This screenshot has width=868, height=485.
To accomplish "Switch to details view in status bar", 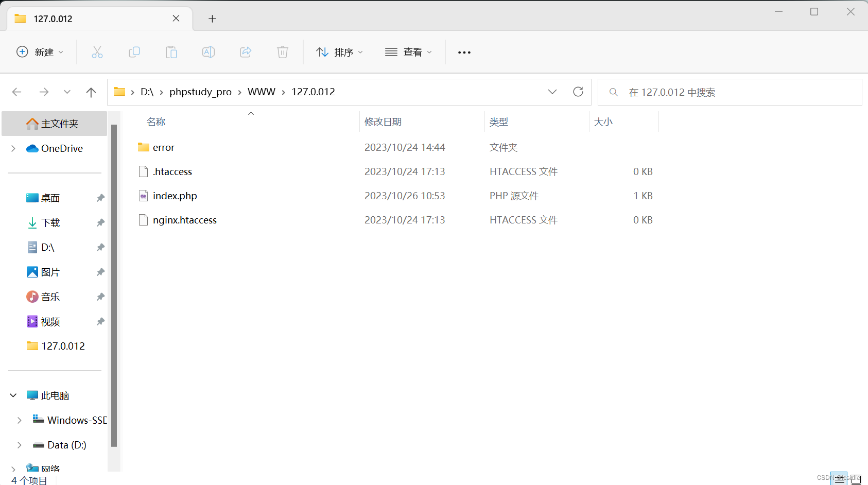I will (x=839, y=478).
